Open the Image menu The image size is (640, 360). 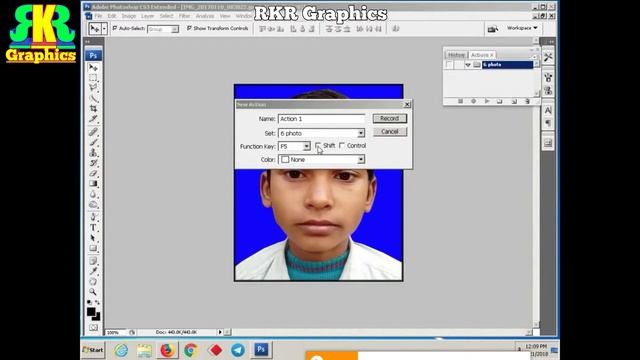coord(129,16)
